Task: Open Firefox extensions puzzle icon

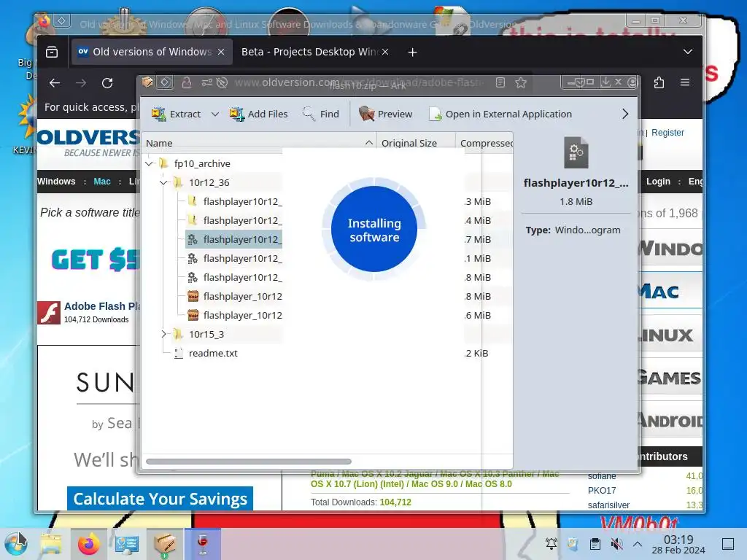Action: [x=659, y=83]
